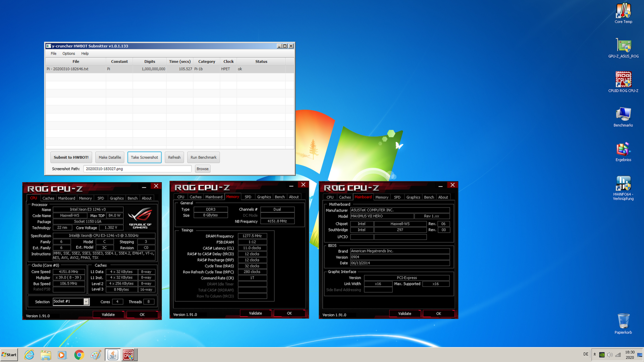Open Help menu in y-cruncher Submitter
The height and width of the screenshot is (362, 644).
pyautogui.click(x=85, y=54)
